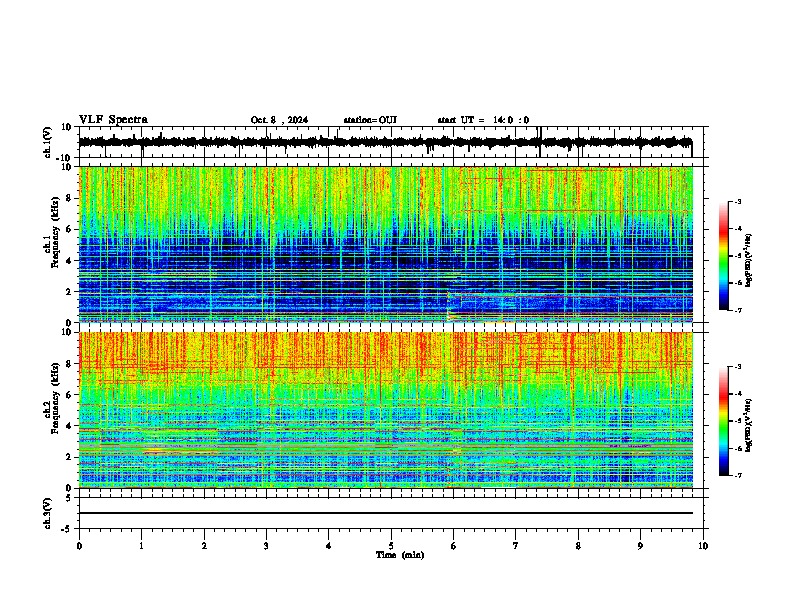Click the ch.1 color scale bar
Viewport: 792px width, 612px height.
tap(723, 256)
